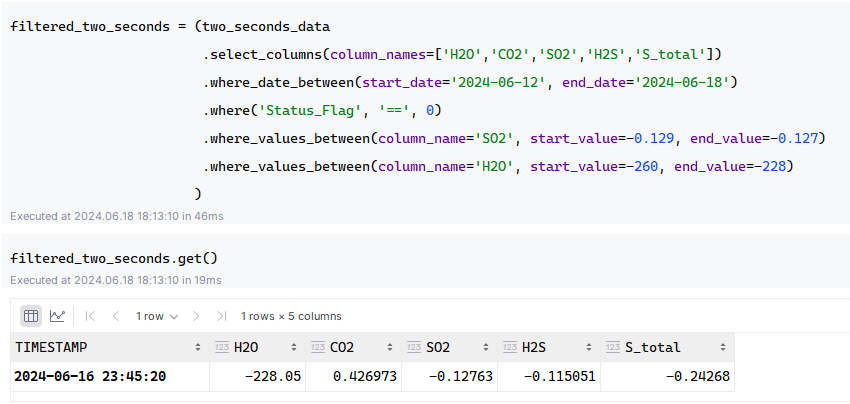Sort by TIMESTAMP column arrows
This screenshot has height=404, width=850.
[198, 348]
